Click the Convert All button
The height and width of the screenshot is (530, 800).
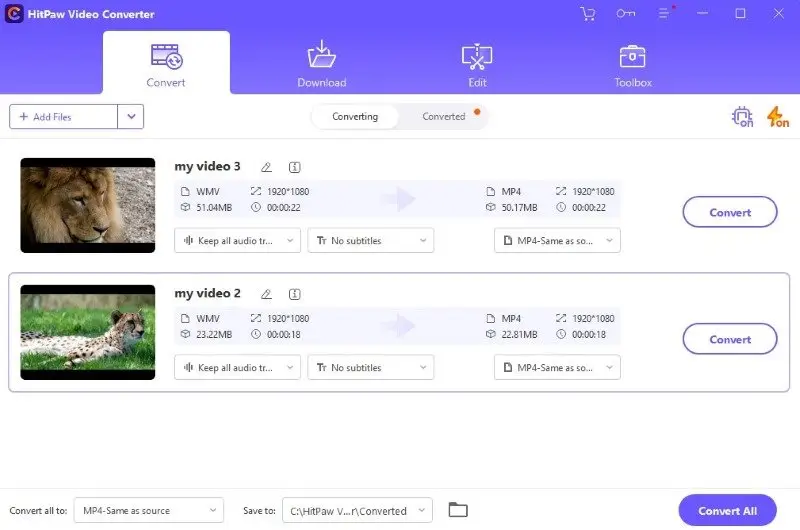point(727,510)
